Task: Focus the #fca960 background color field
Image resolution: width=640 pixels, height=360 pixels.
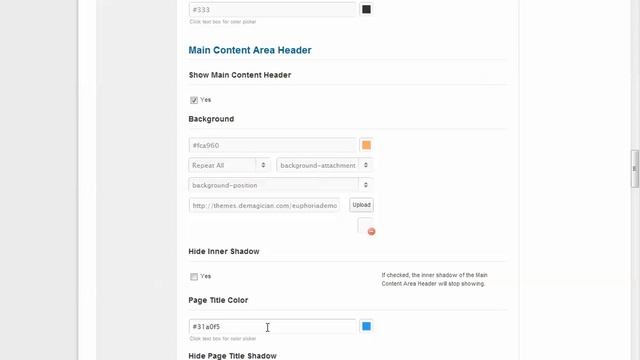Action: tap(272, 145)
